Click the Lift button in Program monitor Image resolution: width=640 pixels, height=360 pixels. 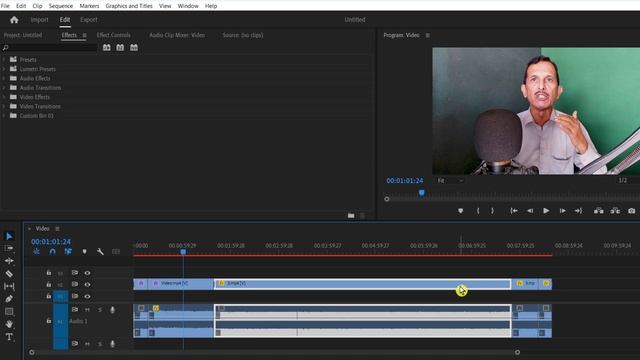[x=598, y=211]
